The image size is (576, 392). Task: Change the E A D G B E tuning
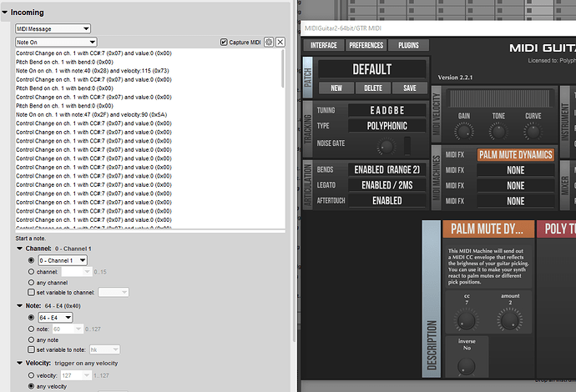[x=387, y=110]
